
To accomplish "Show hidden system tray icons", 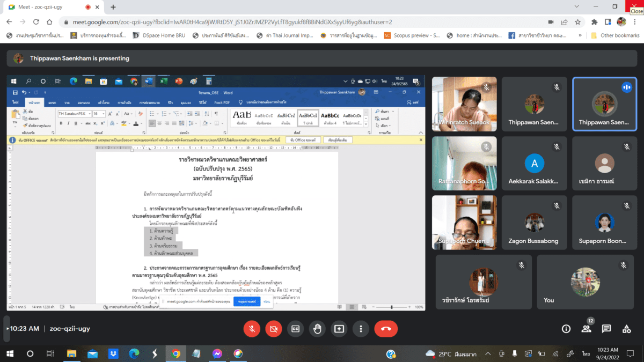I will (487, 354).
